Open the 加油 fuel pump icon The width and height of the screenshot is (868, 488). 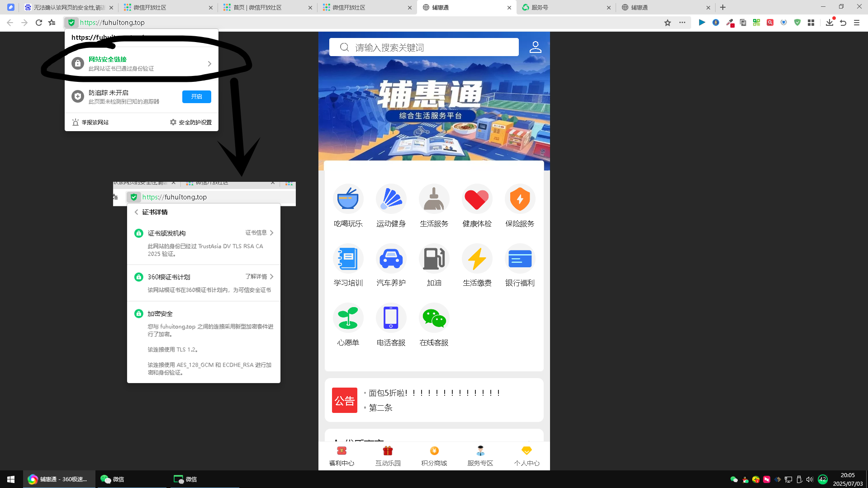(x=434, y=259)
